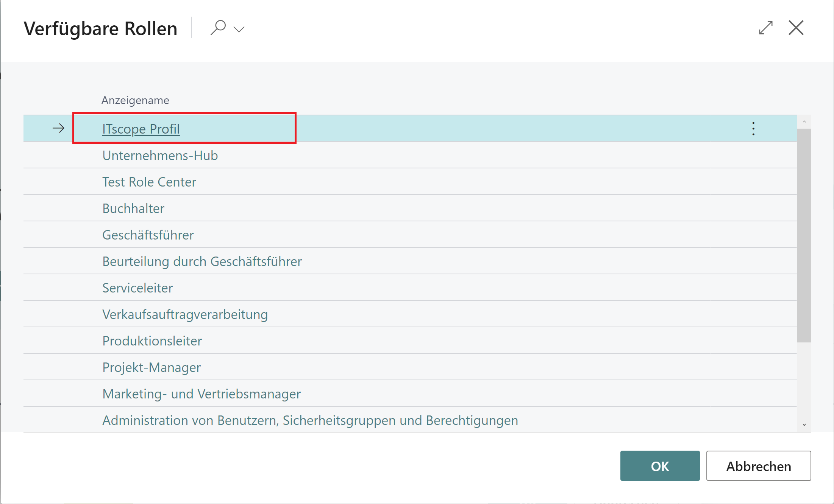
Task: Select the Produktionsleiter role
Action: [152, 341]
